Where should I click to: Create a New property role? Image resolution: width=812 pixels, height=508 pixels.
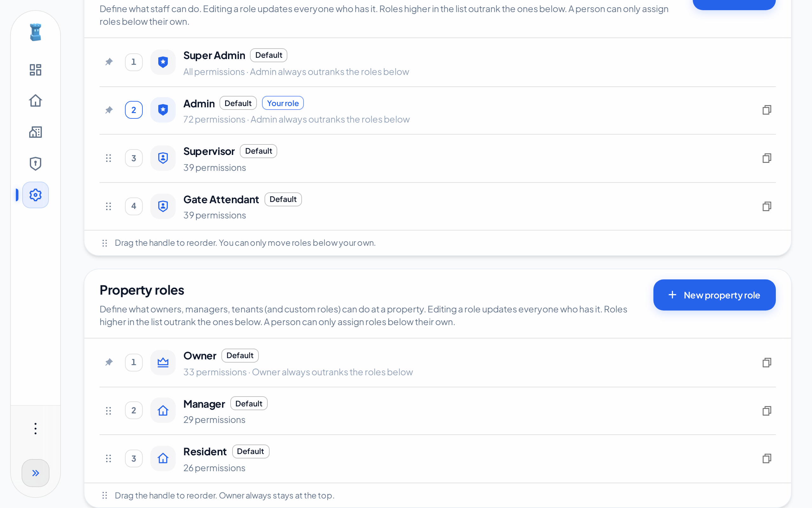point(714,295)
